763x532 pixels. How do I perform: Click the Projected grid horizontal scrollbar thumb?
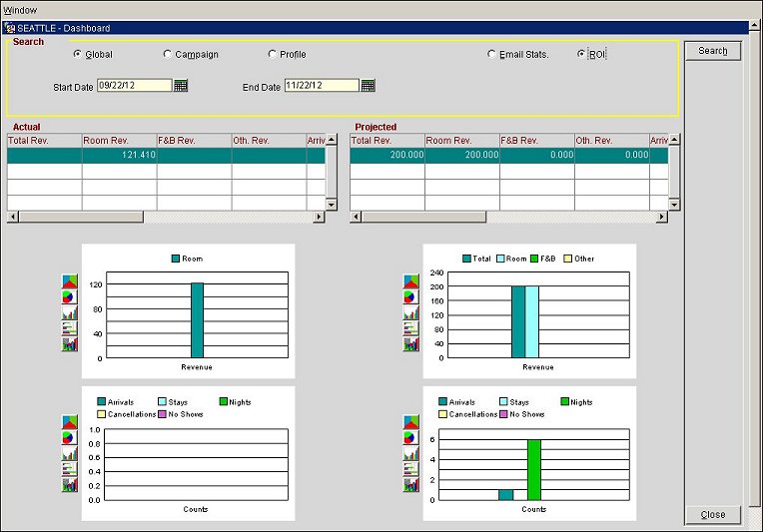(x=423, y=217)
